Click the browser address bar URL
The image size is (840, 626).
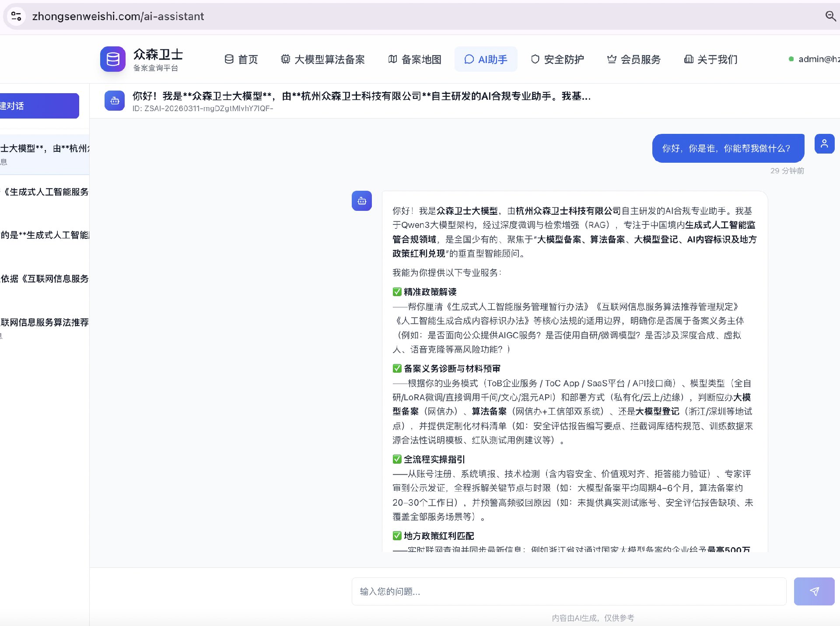point(118,16)
